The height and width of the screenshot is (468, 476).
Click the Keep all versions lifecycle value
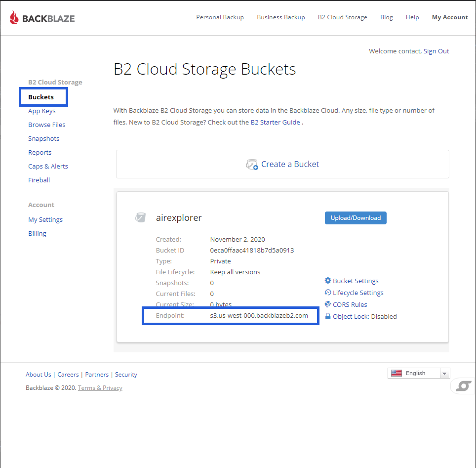235,272
